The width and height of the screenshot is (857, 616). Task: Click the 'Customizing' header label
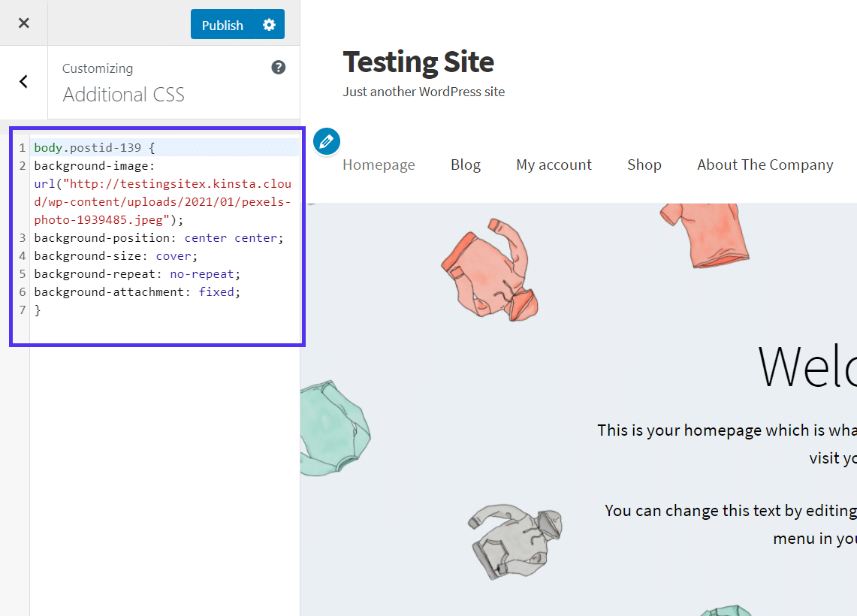click(x=98, y=68)
